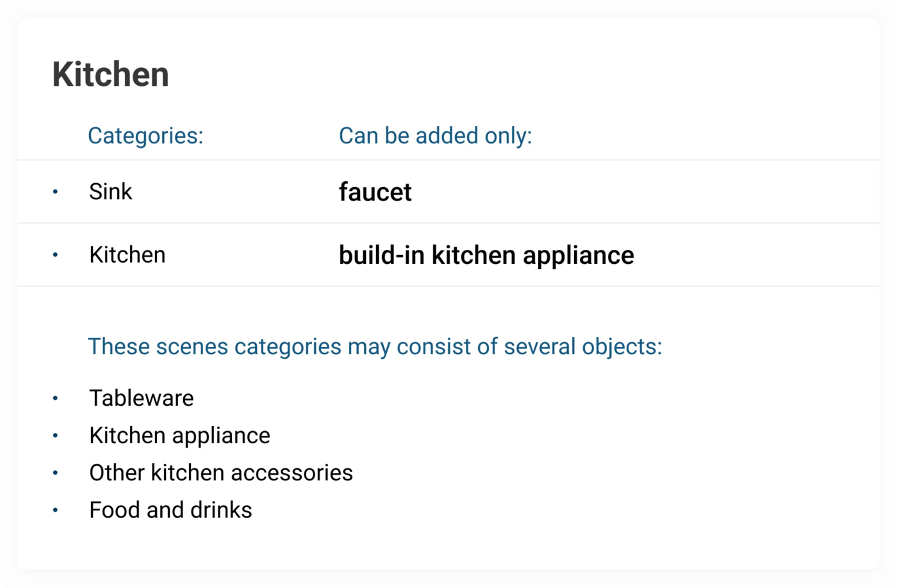Click the bullet beside Other kitchen accessories

[x=55, y=473]
